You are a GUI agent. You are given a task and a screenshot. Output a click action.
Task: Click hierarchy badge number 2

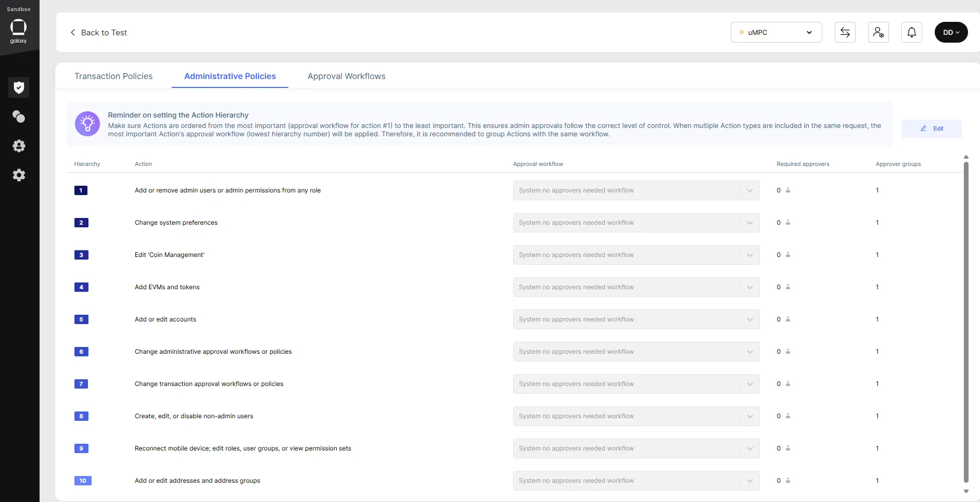[x=81, y=223]
